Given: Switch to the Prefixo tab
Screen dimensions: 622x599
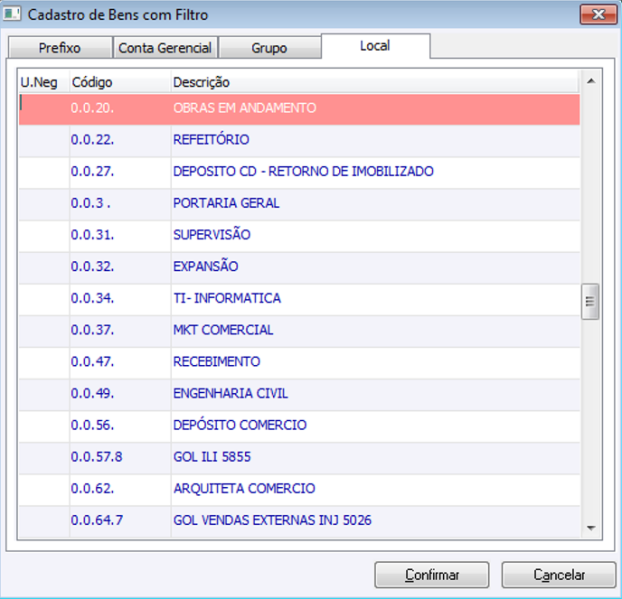Looking at the screenshot, I should coord(60,48).
